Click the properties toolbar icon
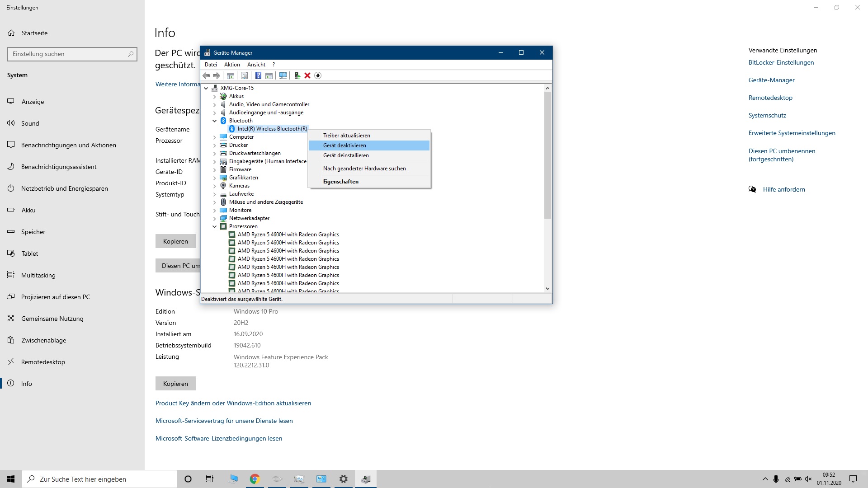Image resolution: width=868 pixels, height=488 pixels. tap(244, 75)
